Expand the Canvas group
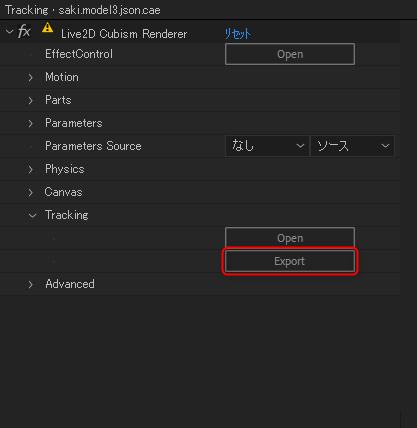Image resolution: width=417 pixels, height=428 pixels. 31,193
